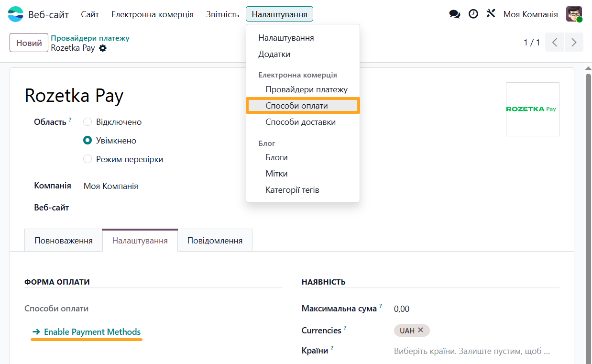The image size is (592, 364).
Task: Click the gear icon beside Rozetka Pay
Action: coord(102,48)
